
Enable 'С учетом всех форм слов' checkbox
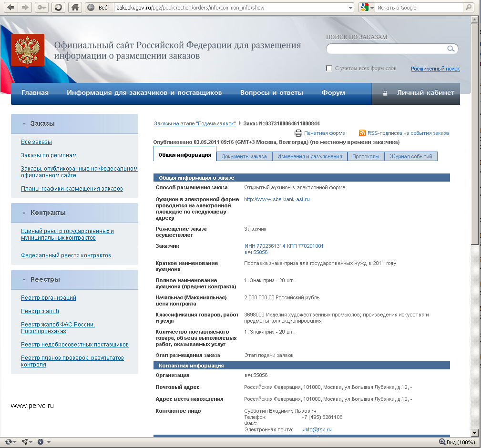329,68
